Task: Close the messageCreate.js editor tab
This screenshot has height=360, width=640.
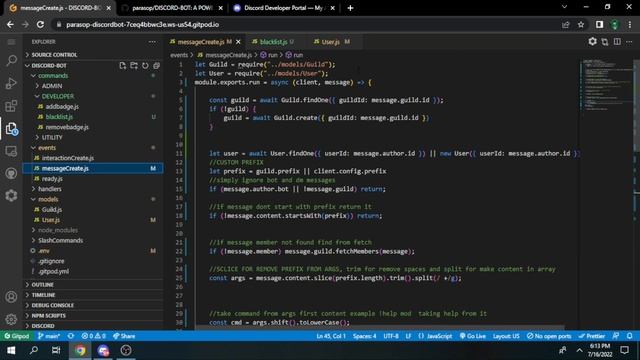Action: [x=238, y=42]
